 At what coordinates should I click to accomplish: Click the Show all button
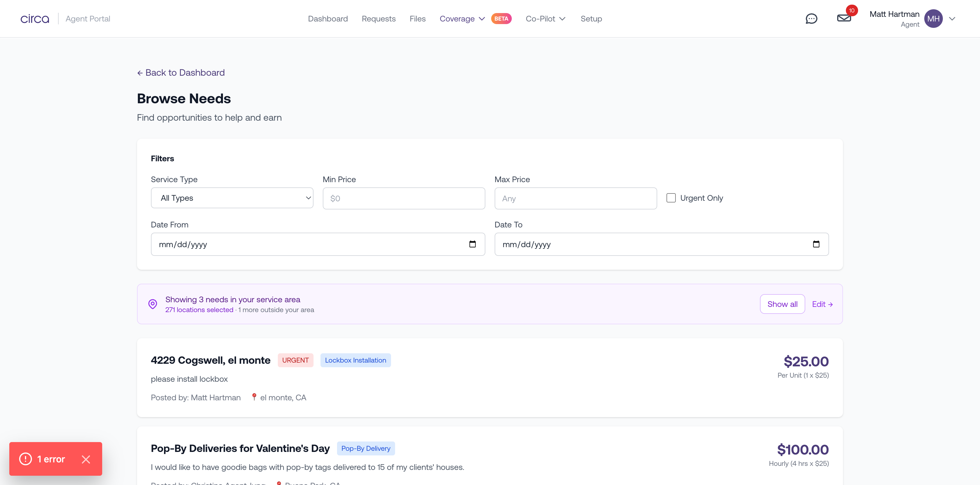point(782,304)
